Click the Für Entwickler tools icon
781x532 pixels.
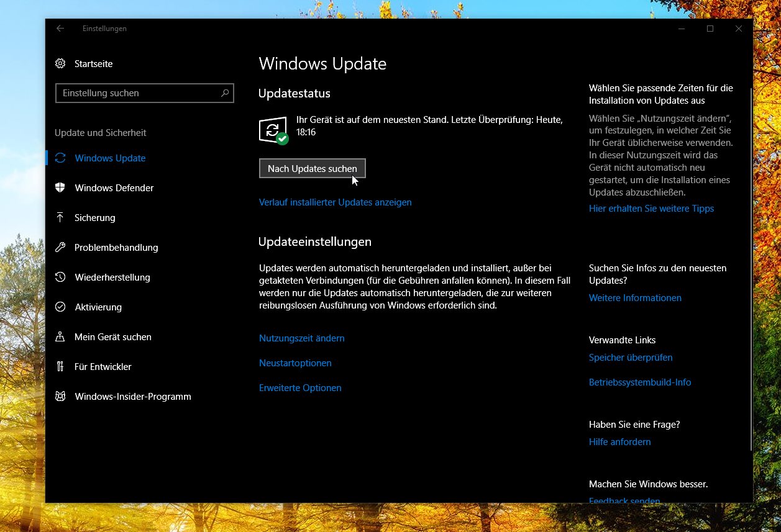(60, 367)
